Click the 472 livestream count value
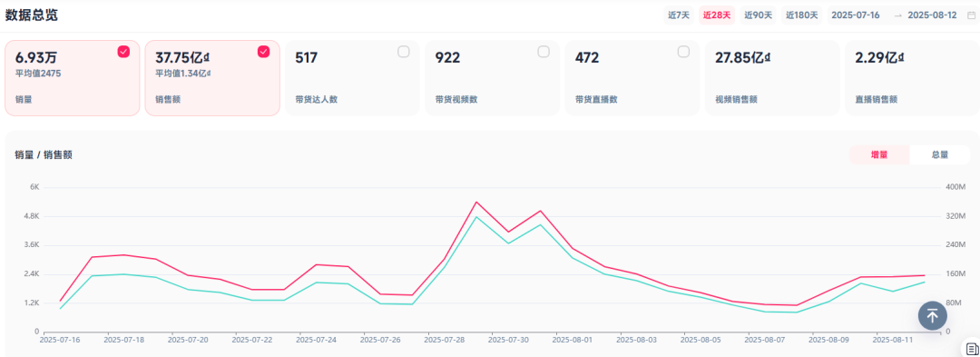 pyautogui.click(x=587, y=57)
